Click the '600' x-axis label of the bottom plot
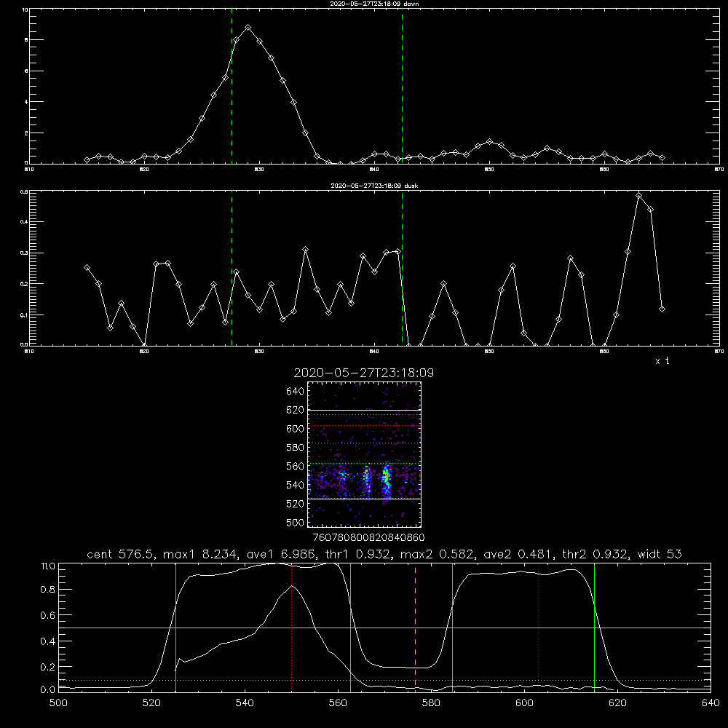This screenshot has height=728, width=728. 524,703
